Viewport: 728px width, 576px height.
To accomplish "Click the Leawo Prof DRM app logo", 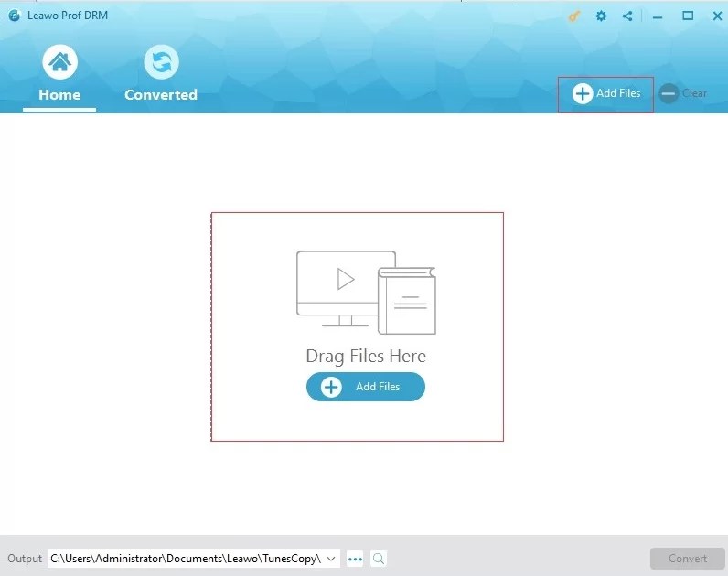I will coord(15,16).
